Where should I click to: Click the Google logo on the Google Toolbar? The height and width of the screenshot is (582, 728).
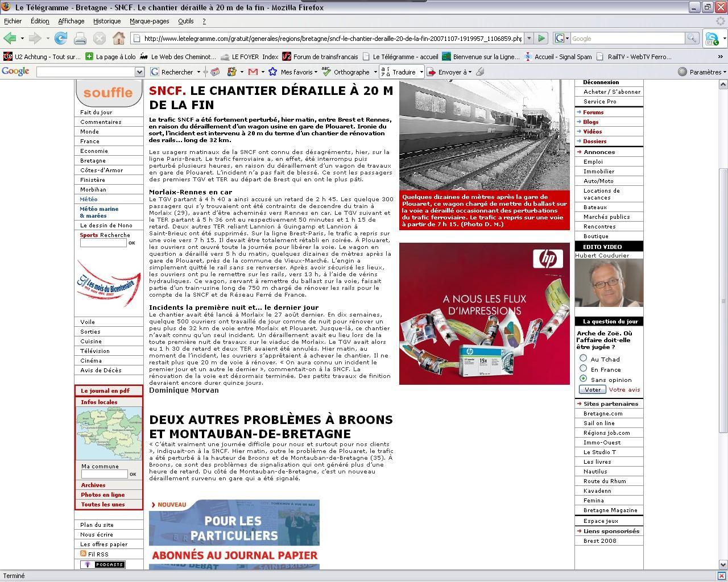[15, 72]
